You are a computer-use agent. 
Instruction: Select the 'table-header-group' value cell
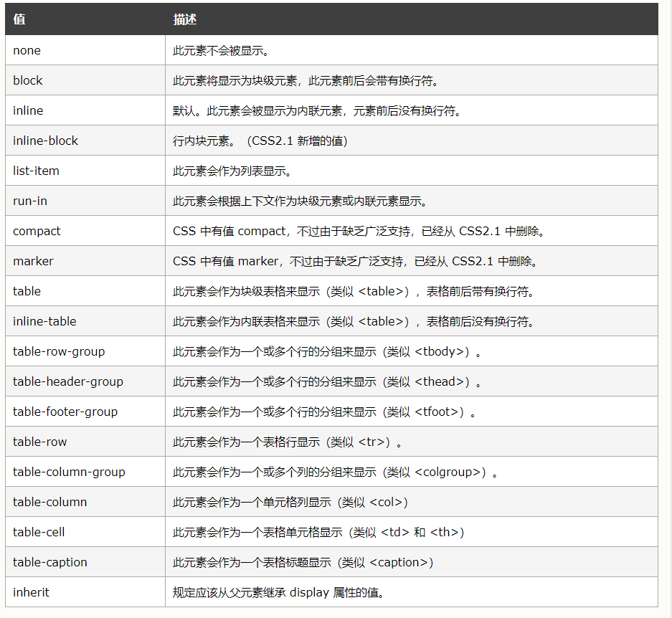[85, 381]
